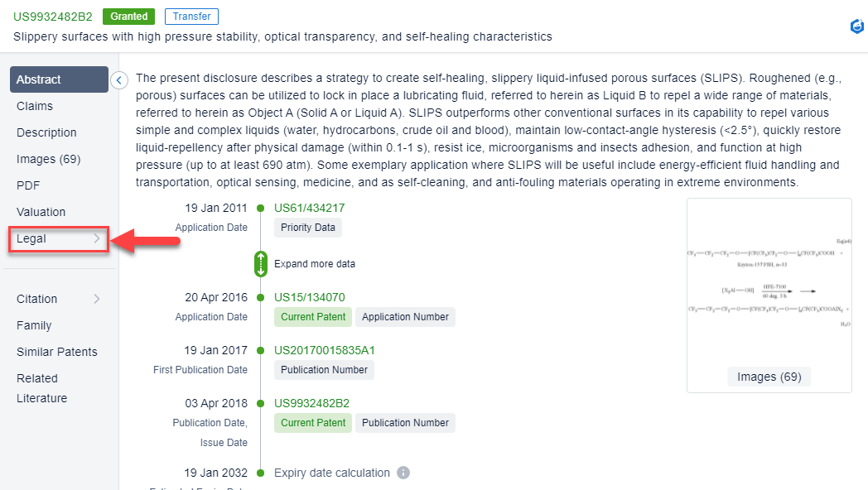Open priority application US61/434217 link
Screen dimensions: 868x490
point(309,208)
